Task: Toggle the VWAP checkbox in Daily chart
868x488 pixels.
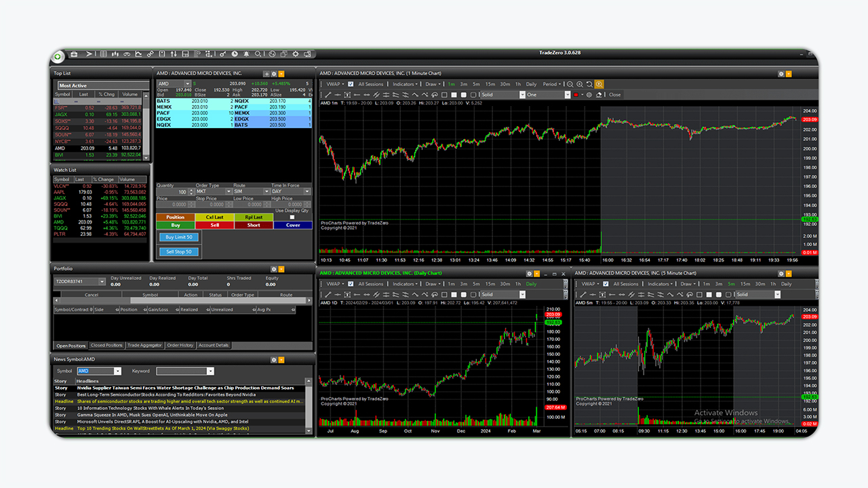Action: point(351,284)
